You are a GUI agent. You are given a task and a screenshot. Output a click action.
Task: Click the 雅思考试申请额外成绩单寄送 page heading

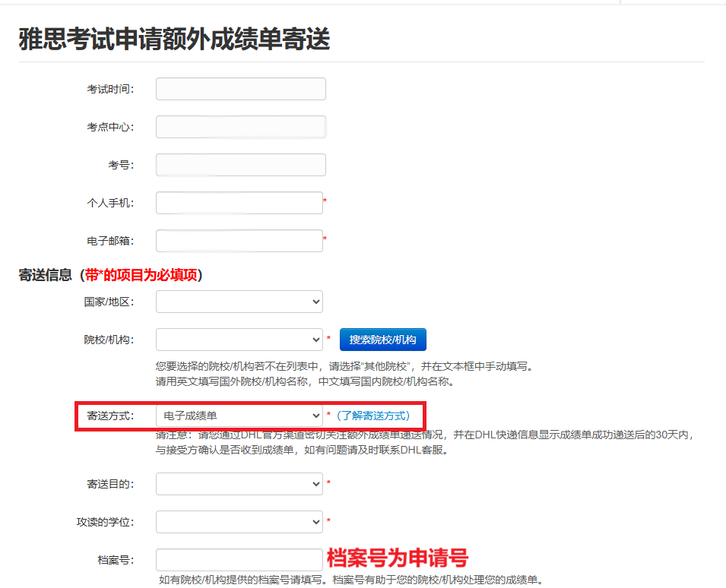pos(174,40)
